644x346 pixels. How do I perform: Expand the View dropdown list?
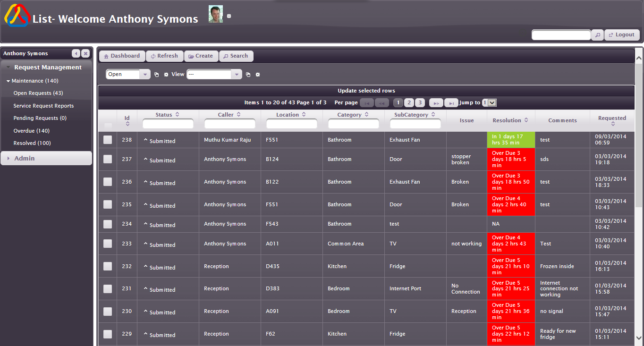(x=237, y=75)
